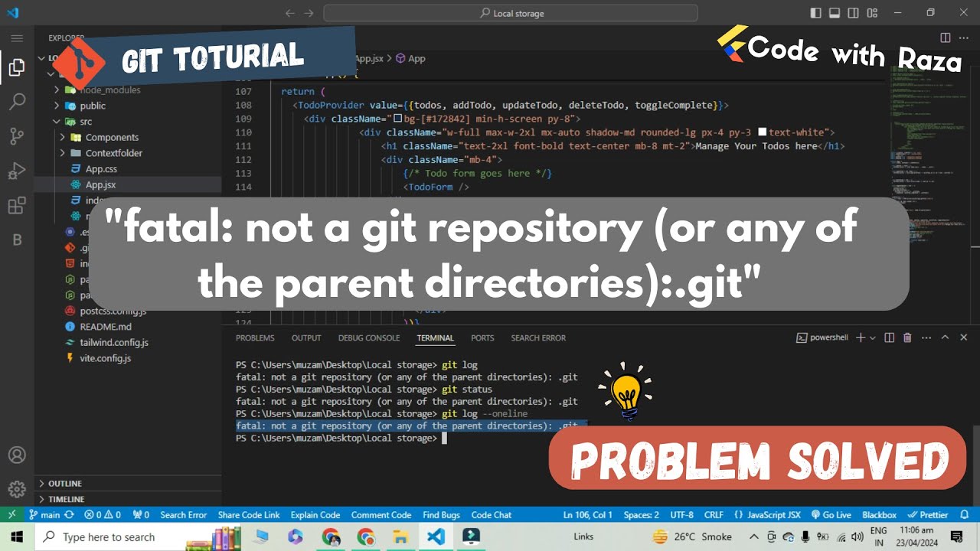The image size is (980, 551).
Task: Click Share Code Link in status bar
Action: [249, 515]
